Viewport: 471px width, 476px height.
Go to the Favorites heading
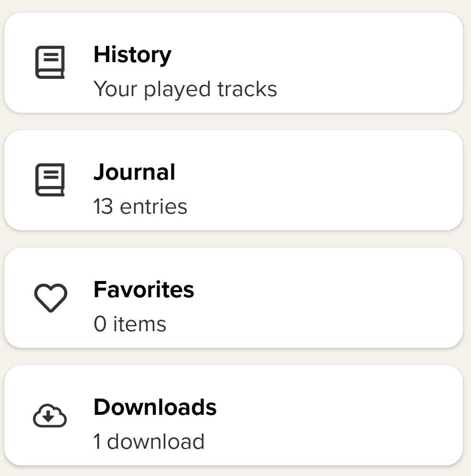click(x=144, y=290)
